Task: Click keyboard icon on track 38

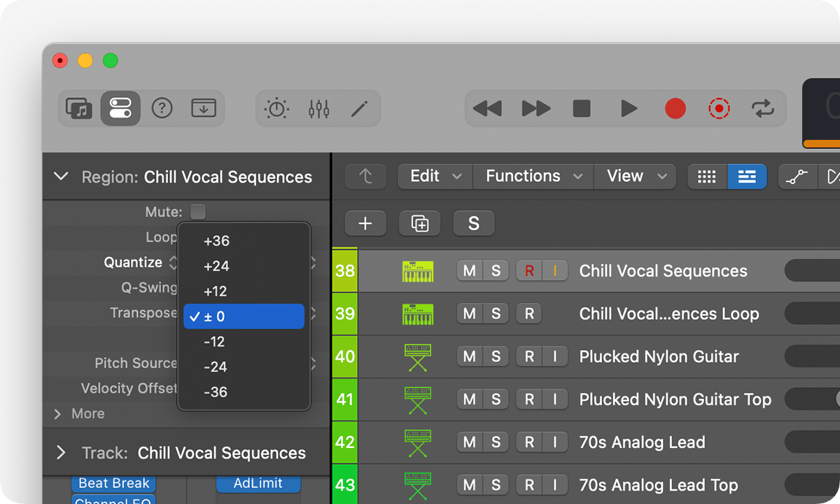Action: point(418,271)
